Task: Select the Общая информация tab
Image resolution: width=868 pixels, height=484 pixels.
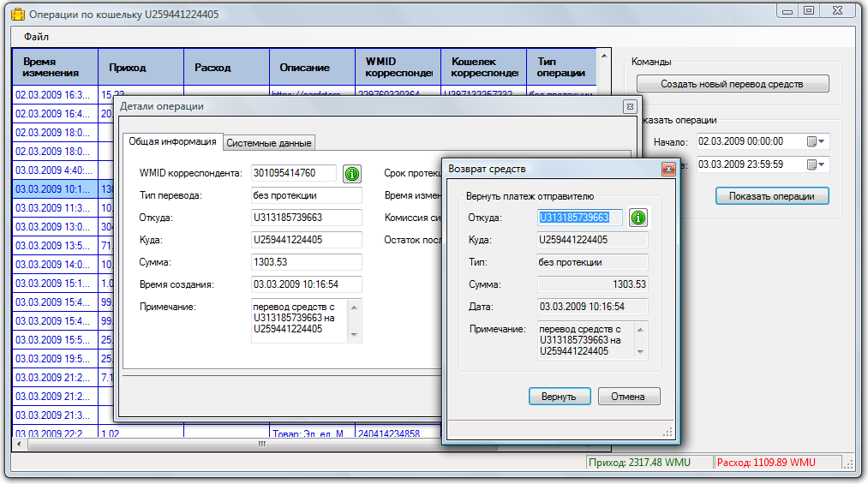Action: [172, 142]
